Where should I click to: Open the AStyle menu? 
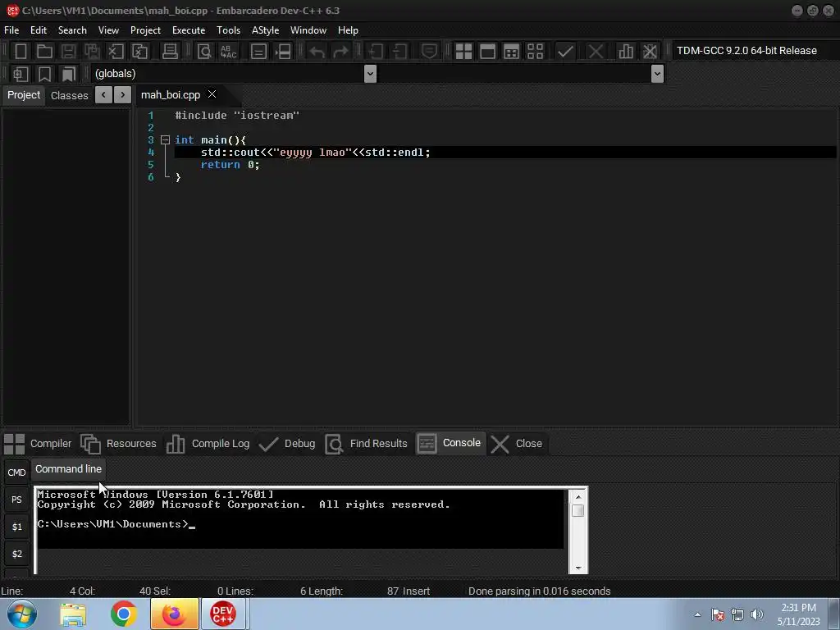pyautogui.click(x=265, y=30)
